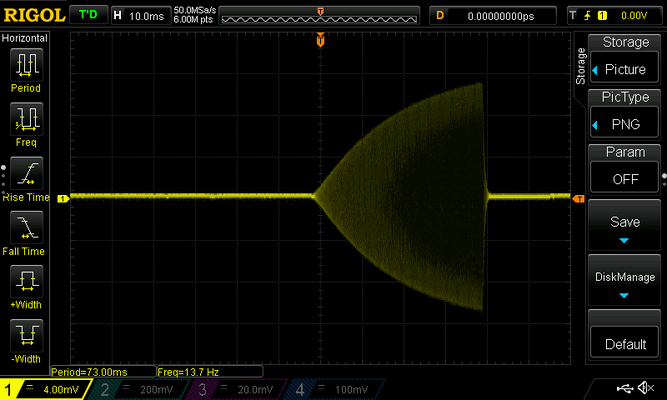Viewport: 667px width, 400px height.
Task: Click the rising edge trigger icon
Action: click(587, 16)
